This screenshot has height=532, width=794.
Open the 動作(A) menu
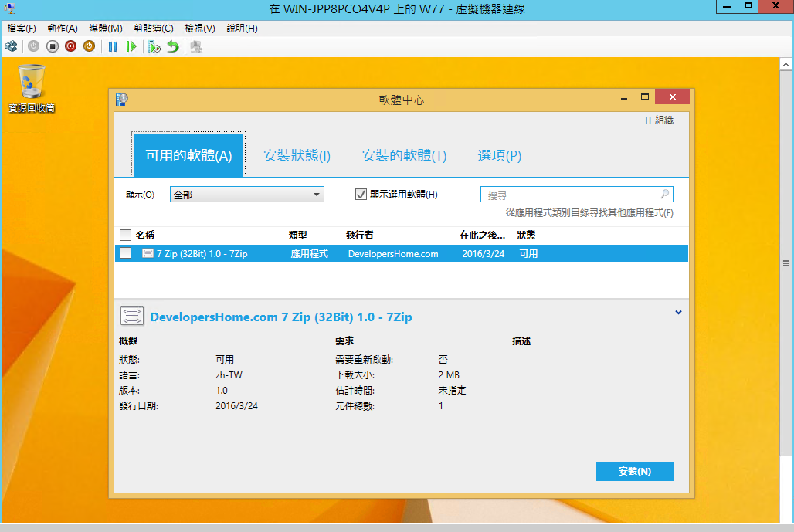[63, 29]
